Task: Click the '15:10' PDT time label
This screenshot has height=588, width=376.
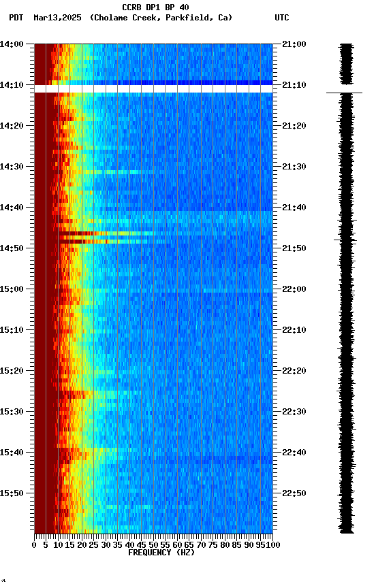Action: pos(12,330)
